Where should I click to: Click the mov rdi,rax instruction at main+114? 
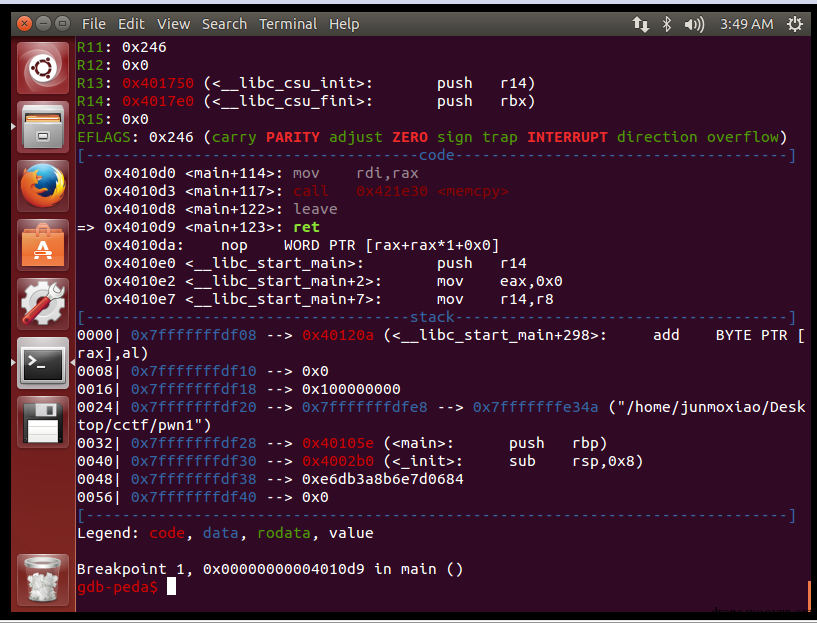pyautogui.click(x=356, y=173)
